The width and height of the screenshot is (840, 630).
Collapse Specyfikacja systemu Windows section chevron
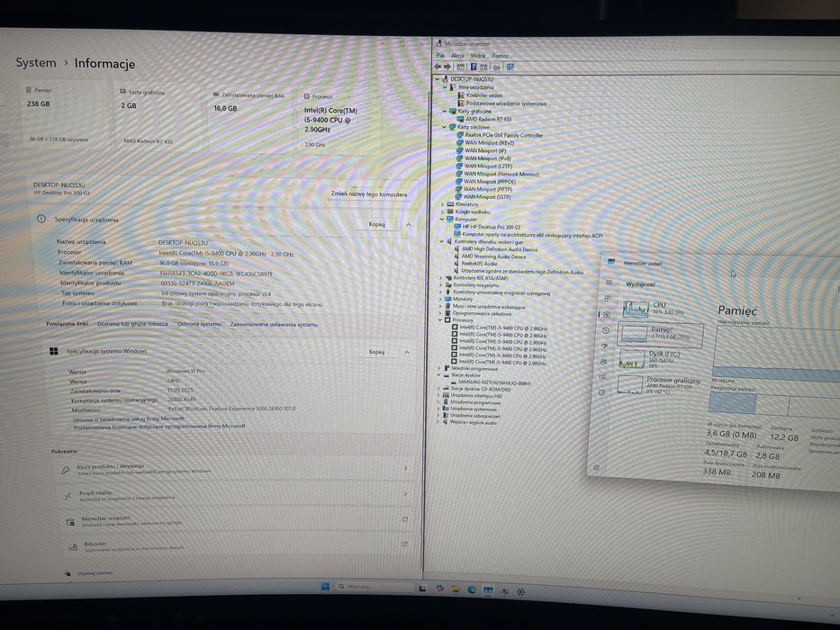click(x=407, y=352)
